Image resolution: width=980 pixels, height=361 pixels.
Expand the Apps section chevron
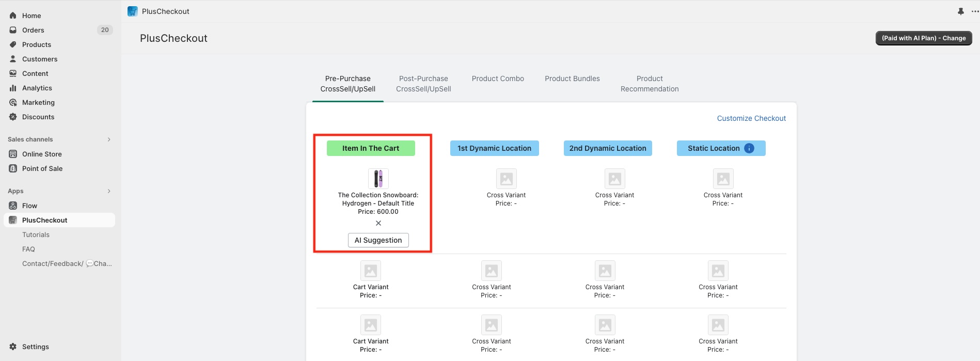109,191
